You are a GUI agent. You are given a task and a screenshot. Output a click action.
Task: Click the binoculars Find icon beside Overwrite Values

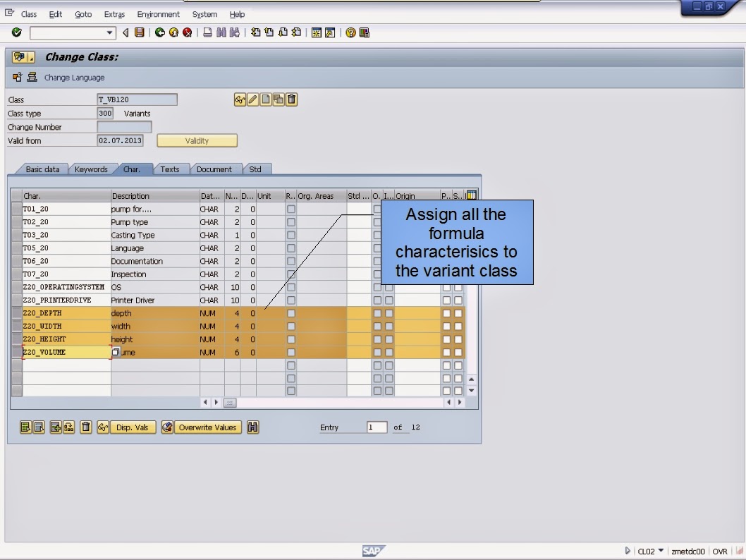[x=252, y=427]
